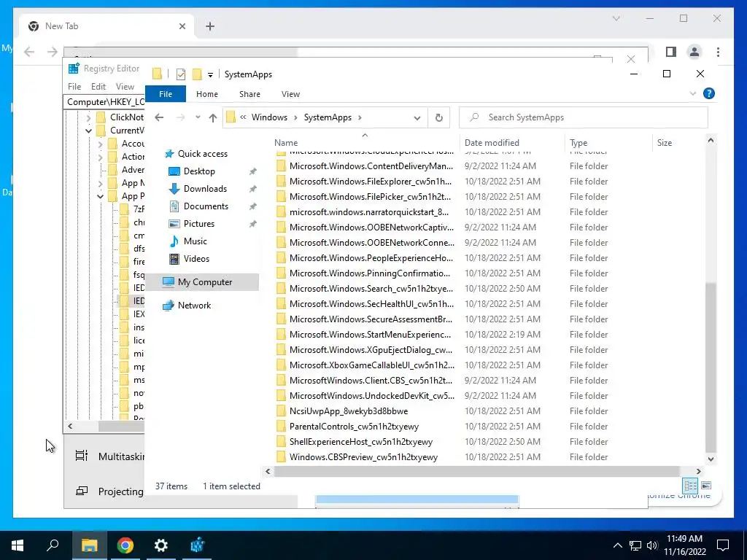Select the microsoft.windows.narratorquickstart folder
The width and height of the screenshot is (747, 560).
click(368, 212)
